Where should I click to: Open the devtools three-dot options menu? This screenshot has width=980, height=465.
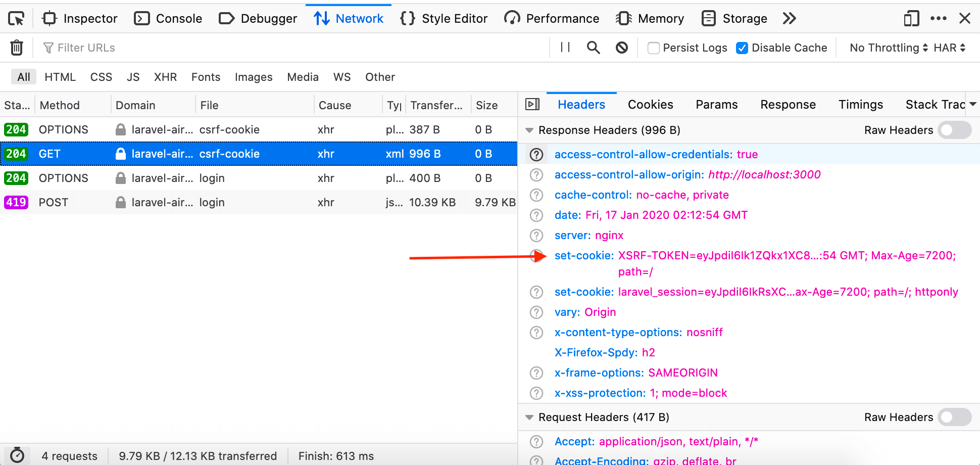[x=939, y=19]
